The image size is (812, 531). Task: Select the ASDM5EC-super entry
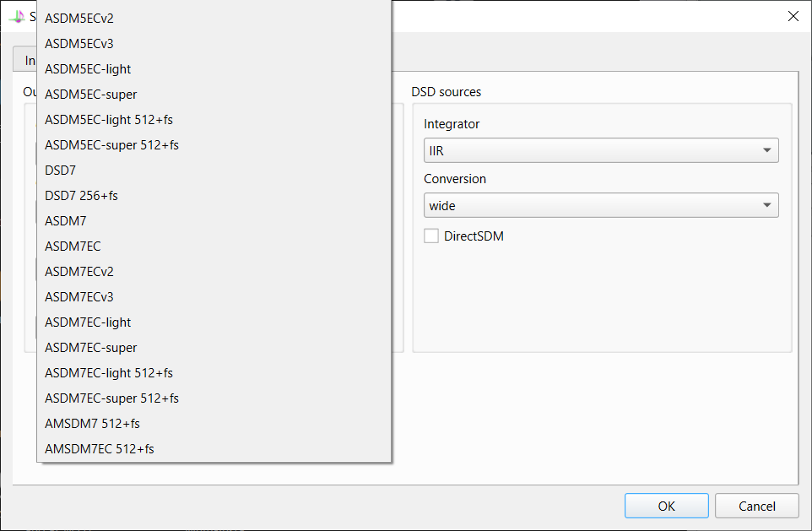(x=90, y=95)
